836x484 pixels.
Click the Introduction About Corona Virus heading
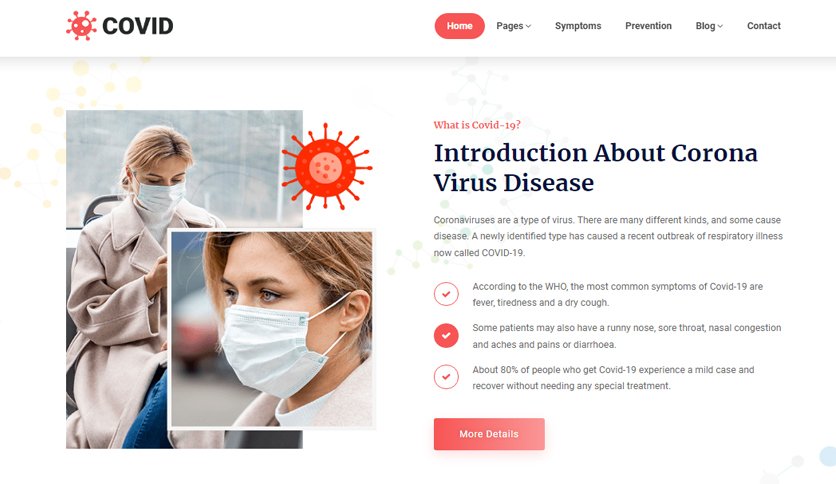tap(596, 167)
